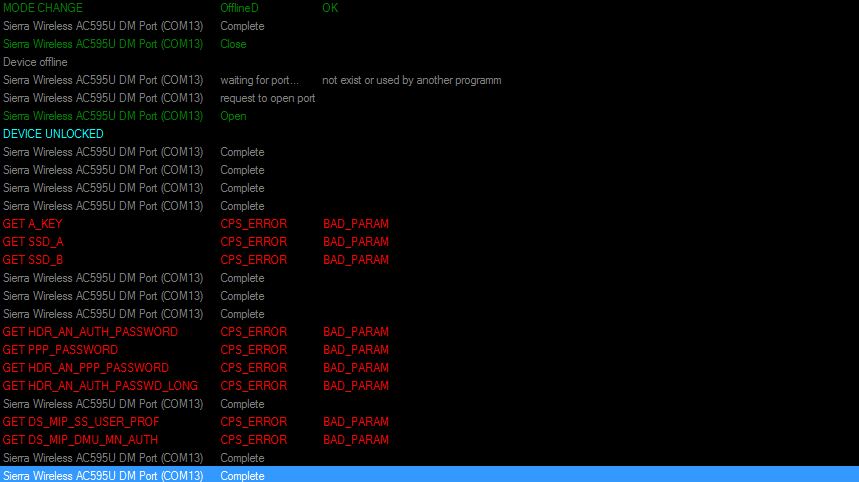Click BAD_PARAM beside GET SSD_B
This screenshot has width=859, height=482.
coord(356,260)
